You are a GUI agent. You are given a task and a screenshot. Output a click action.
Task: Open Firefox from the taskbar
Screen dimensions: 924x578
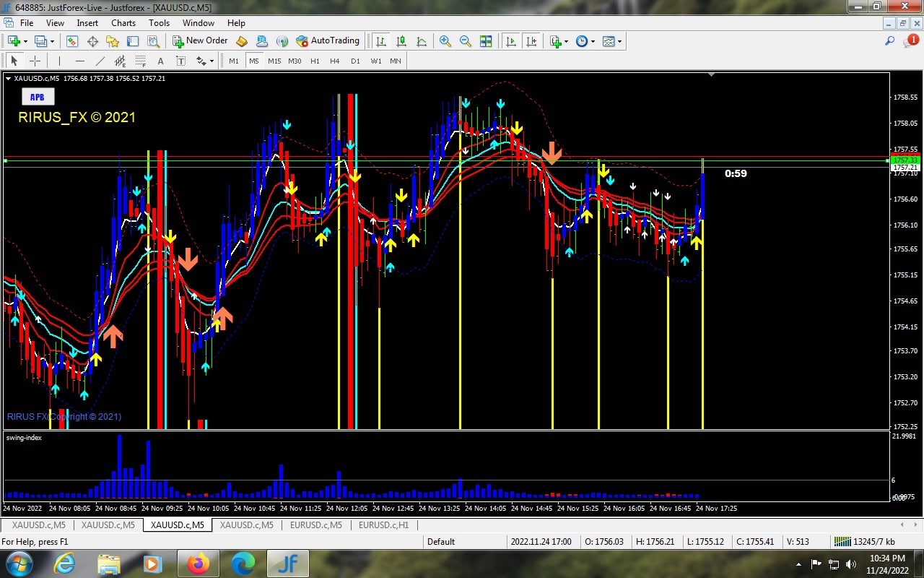point(199,564)
